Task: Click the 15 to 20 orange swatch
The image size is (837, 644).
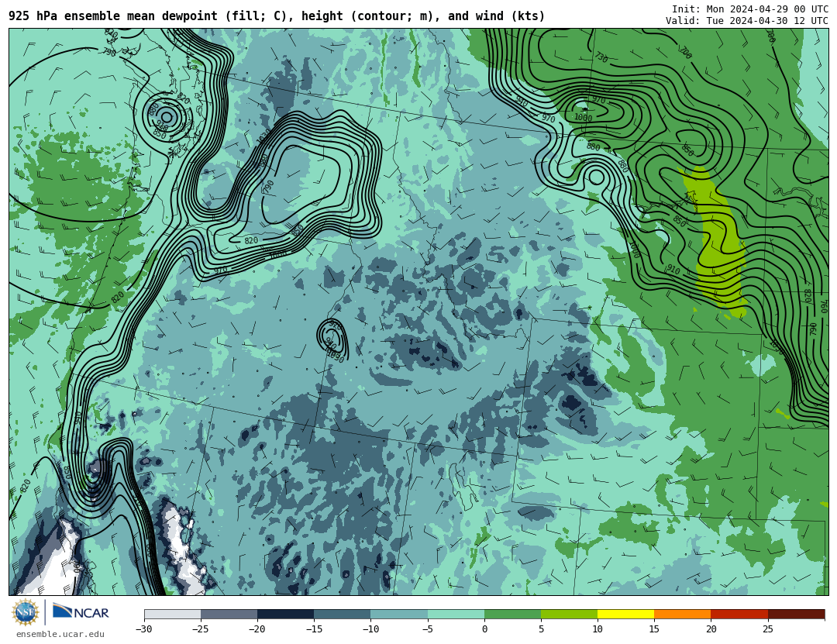Action: [x=683, y=614]
